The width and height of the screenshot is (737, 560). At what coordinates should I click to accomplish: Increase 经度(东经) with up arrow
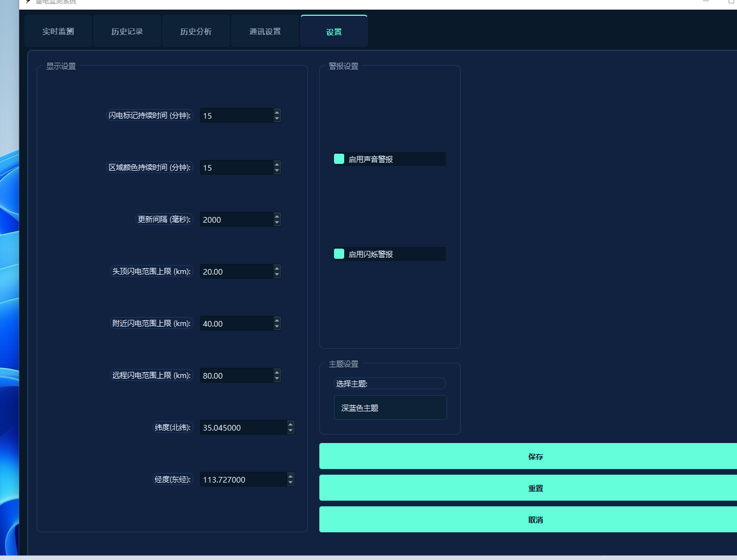pos(291,476)
